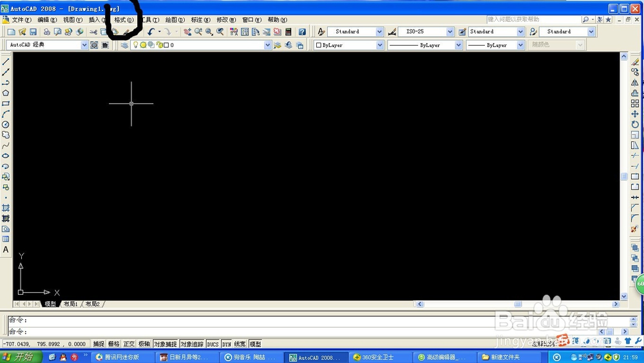The height and width of the screenshot is (363, 644).
Task: Toggle Snap mode (捕捉) in status bar
Action: point(99,344)
